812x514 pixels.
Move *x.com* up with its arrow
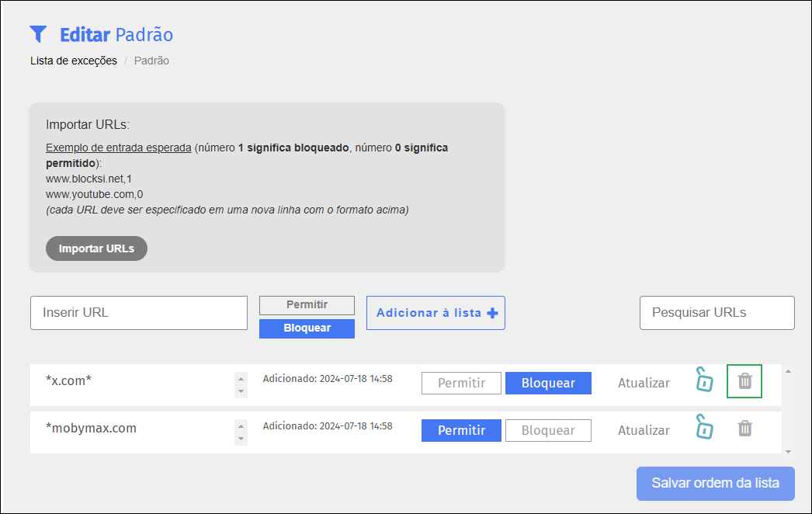point(241,379)
